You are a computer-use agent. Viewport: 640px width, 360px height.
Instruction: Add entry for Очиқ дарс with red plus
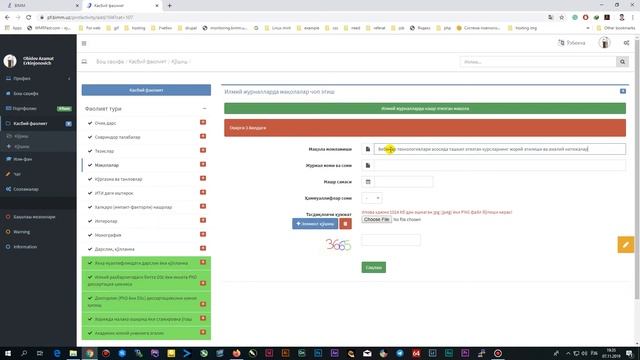coord(203,122)
